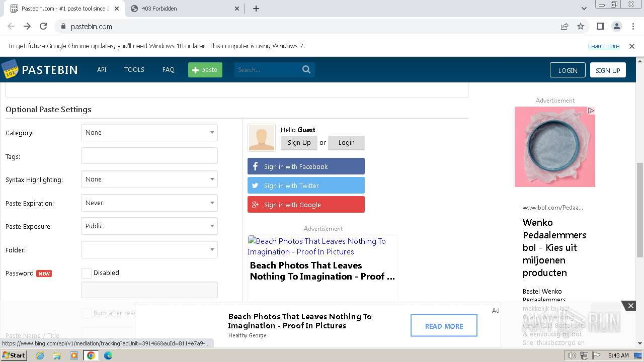
Task: Sign in with Twitter
Action: point(306,186)
